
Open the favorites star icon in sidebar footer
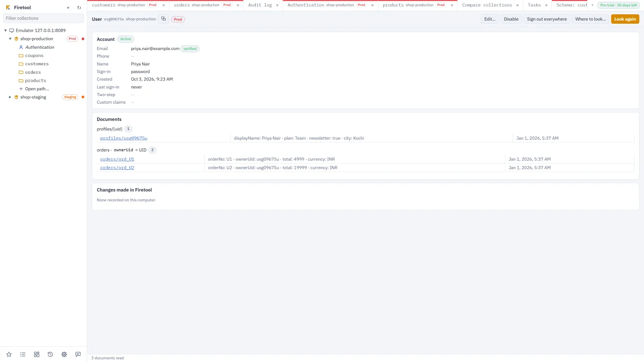coord(9,354)
